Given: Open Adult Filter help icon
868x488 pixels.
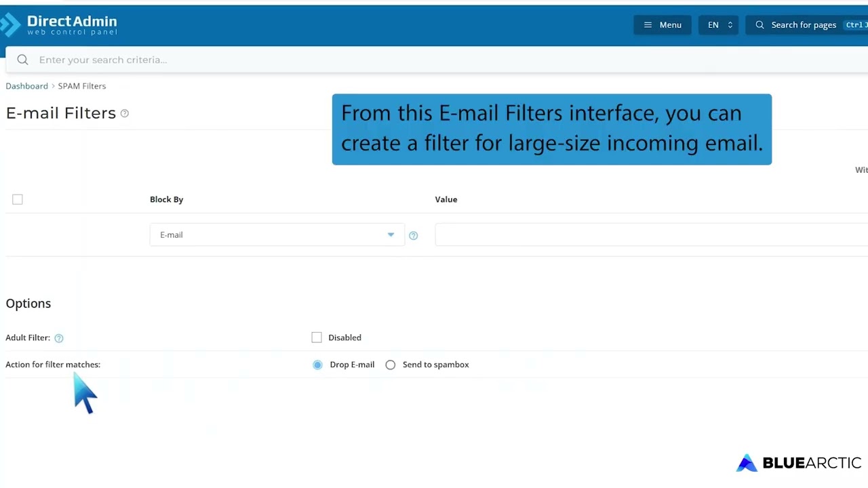Looking at the screenshot, I should [x=59, y=338].
